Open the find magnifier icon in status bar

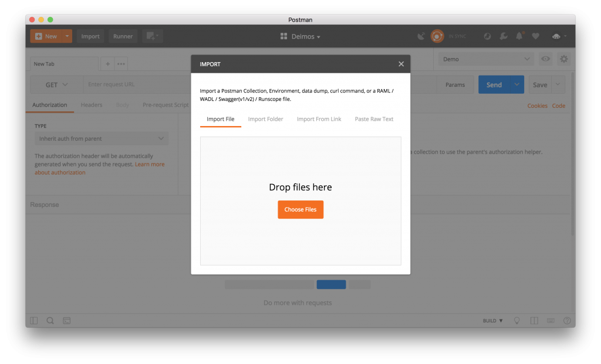click(50, 321)
